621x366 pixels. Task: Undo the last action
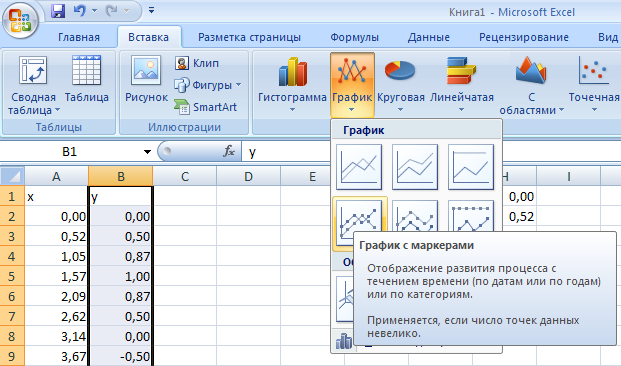click(x=80, y=11)
